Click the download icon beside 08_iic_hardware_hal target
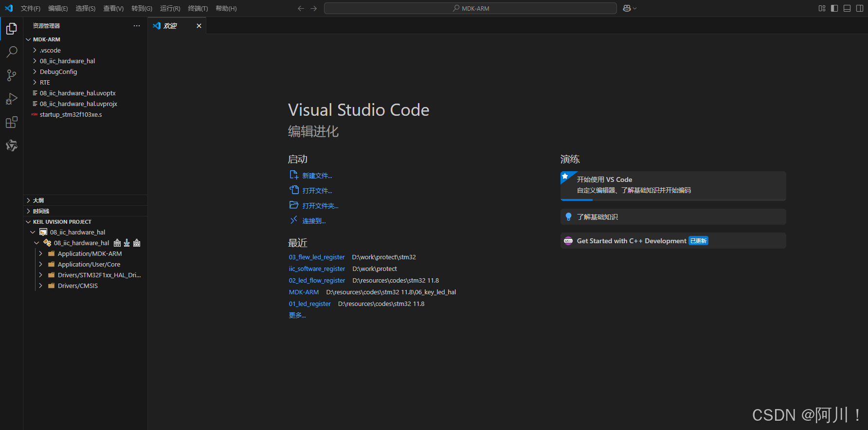 coord(127,243)
